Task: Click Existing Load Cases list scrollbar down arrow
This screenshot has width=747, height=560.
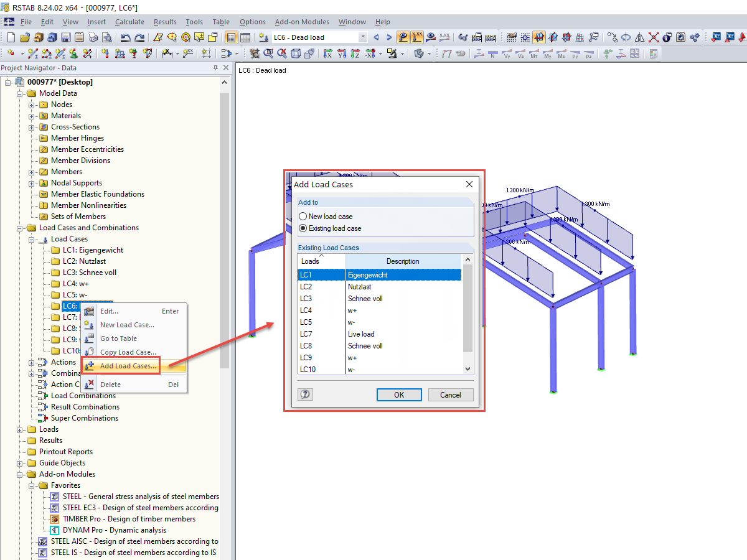Action: coord(468,369)
